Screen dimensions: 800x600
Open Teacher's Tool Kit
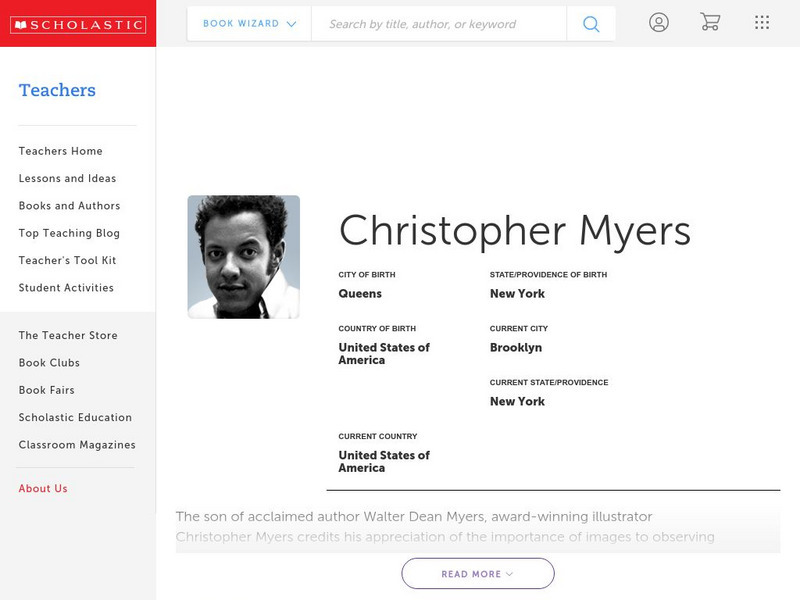pyautogui.click(x=64, y=261)
